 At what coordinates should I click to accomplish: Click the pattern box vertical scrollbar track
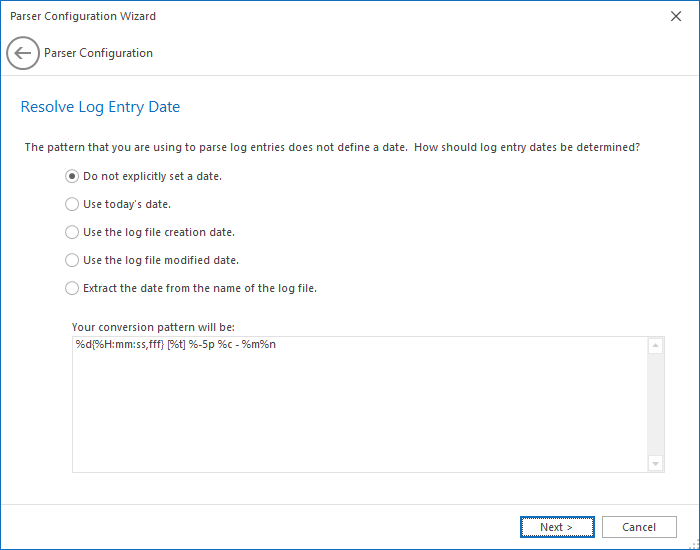pyautogui.click(x=656, y=405)
